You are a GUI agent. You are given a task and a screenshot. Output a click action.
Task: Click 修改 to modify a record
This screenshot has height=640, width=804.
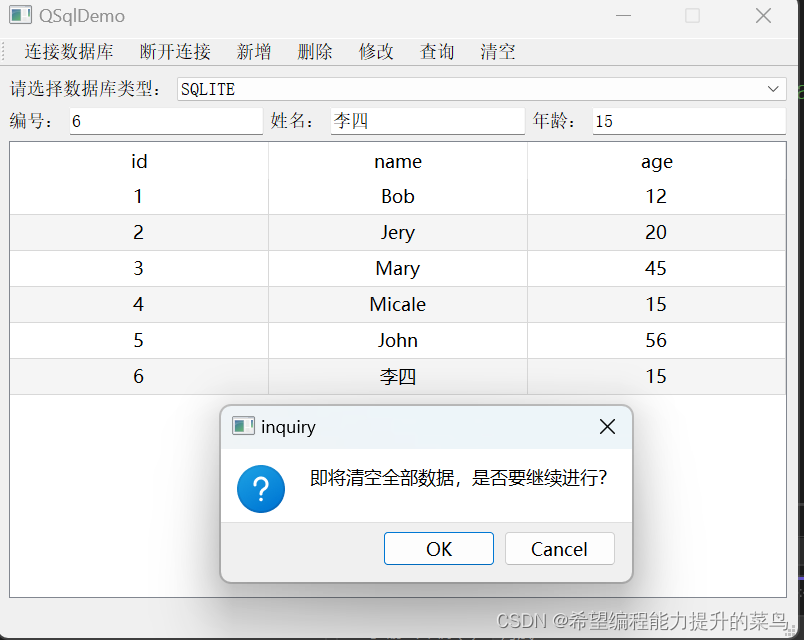tap(376, 51)
